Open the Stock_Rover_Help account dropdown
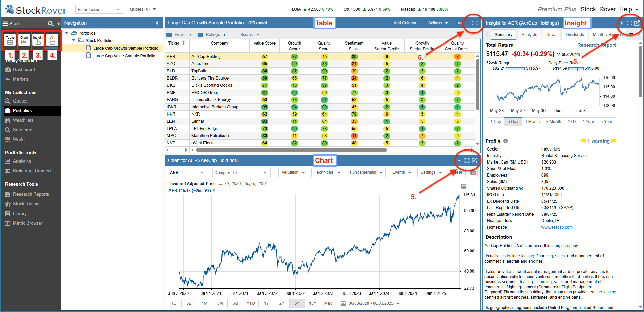 tap(610, 9)
